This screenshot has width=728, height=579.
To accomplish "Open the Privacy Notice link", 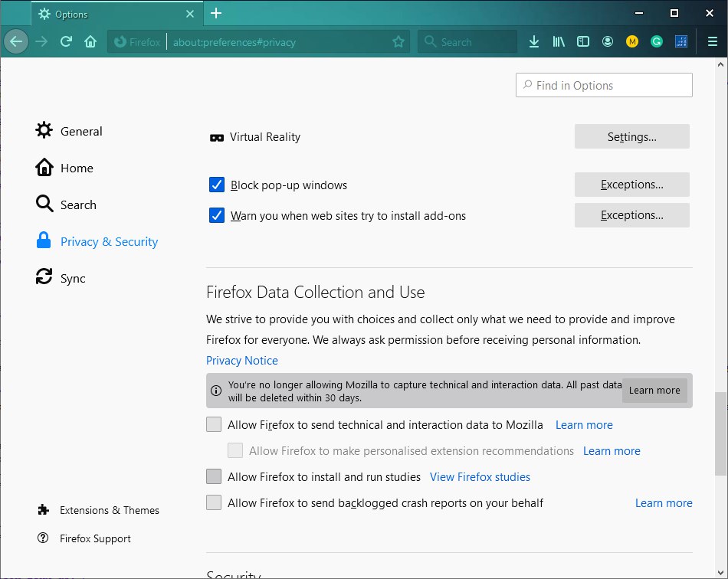I will [242, 361].
